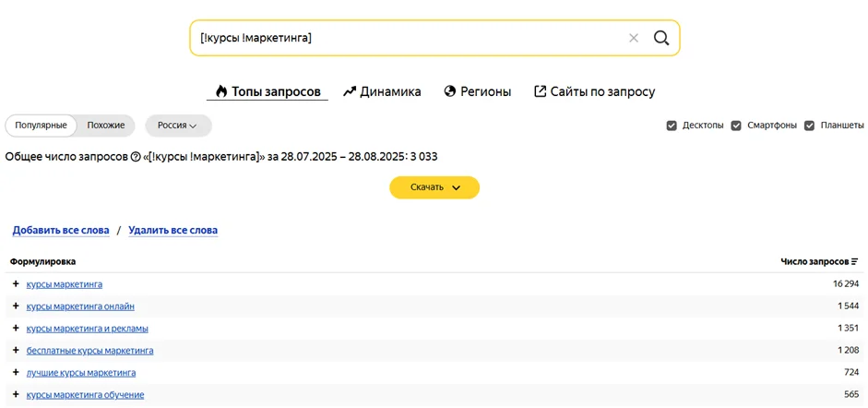Click the count 1 544
Image resolution: width=868 pixels, height=408 pixels.
point(848,306)
